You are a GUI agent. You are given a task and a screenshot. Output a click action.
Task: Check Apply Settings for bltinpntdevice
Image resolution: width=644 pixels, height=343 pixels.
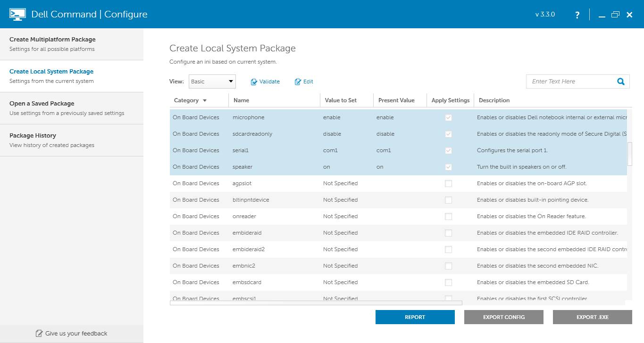tap(448, 200)
